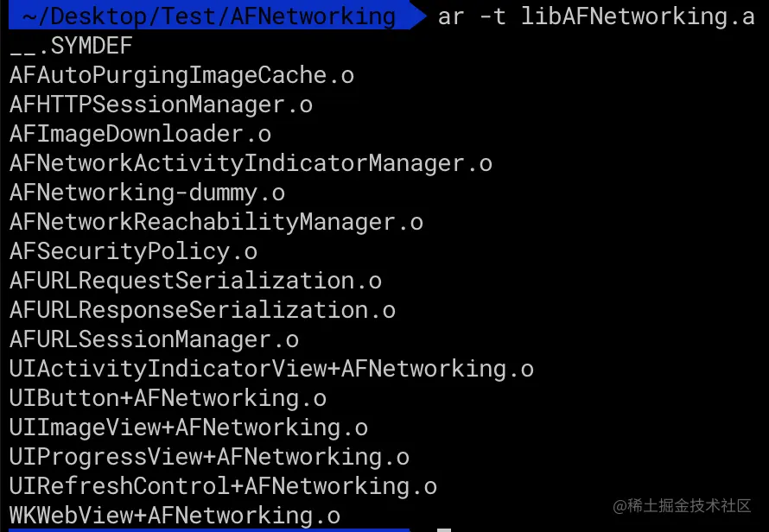Select AFURLSessionManager.o entry

tap(154, 339)
